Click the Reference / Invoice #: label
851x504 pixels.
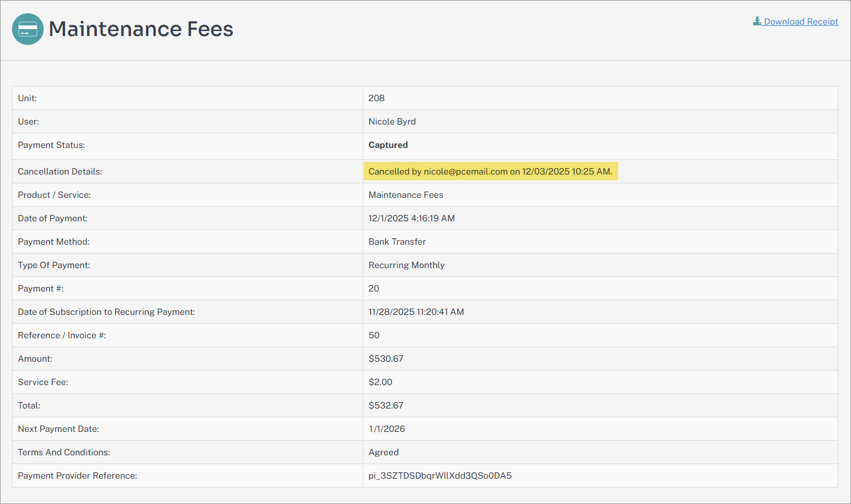point(62,335)
